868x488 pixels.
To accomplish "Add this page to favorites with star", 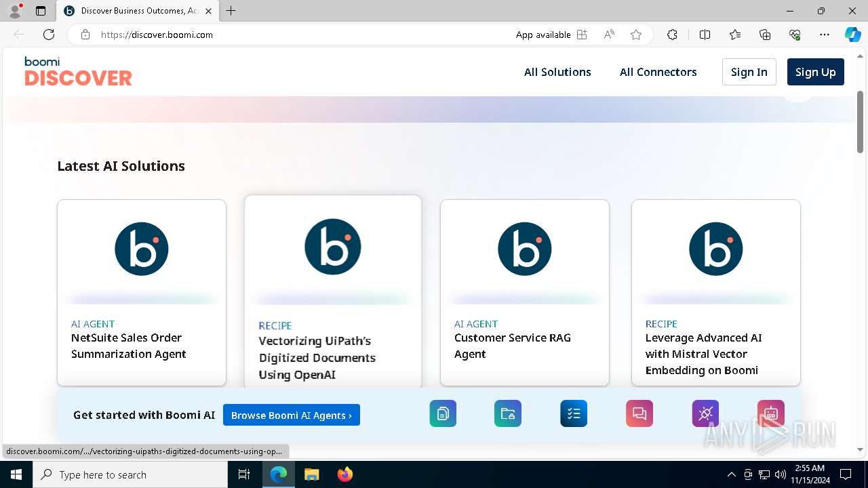I will coord(636,35).
